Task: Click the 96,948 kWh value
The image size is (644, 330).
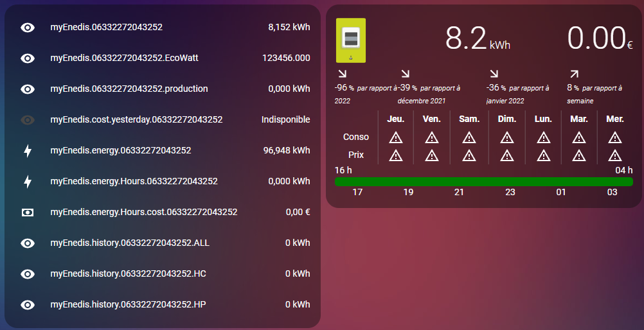Action: (287, 150)
